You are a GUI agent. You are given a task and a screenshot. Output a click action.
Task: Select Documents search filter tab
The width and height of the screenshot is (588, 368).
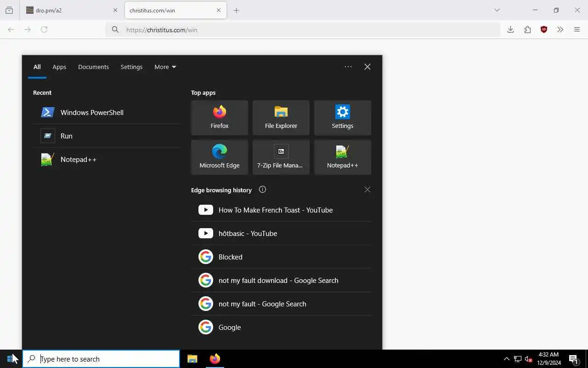pos(93,67)
